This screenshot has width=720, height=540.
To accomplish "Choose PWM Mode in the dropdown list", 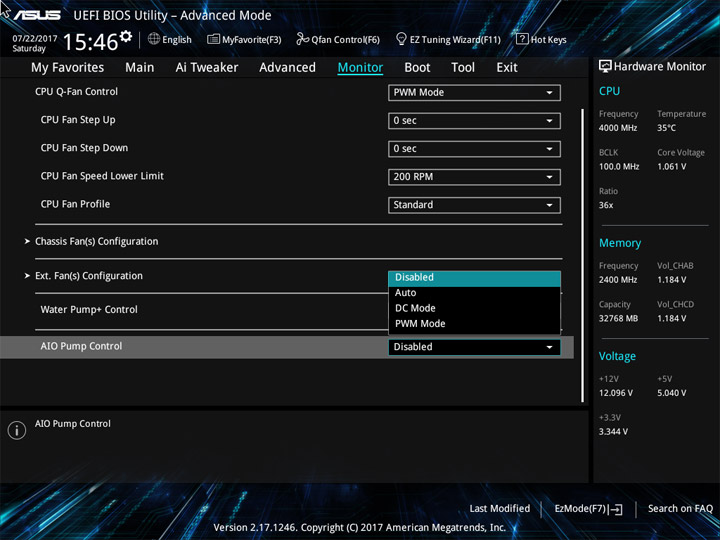I will coord(474,324).
